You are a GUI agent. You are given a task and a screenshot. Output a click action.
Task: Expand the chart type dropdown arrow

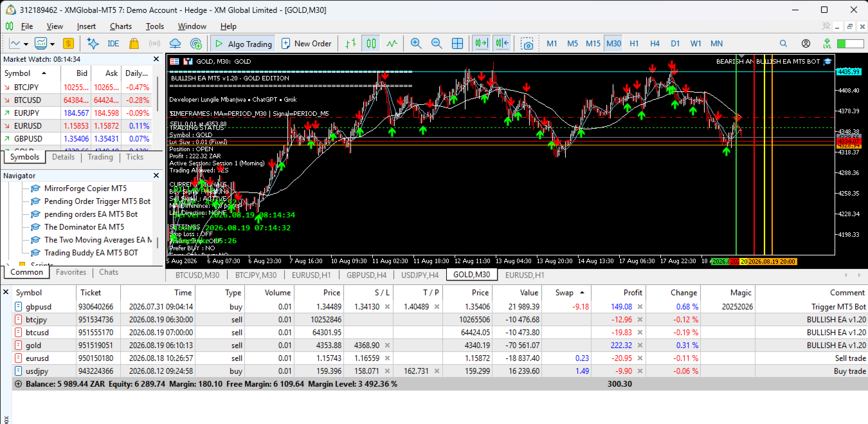pyautogui.click(x=26, y=44)
